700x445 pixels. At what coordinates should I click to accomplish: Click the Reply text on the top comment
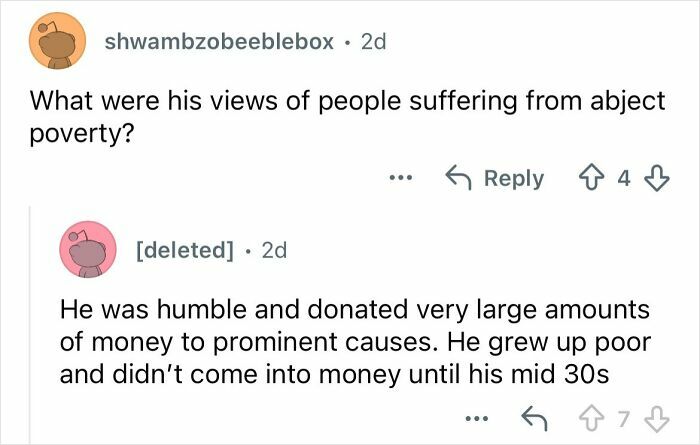[513, 179]
